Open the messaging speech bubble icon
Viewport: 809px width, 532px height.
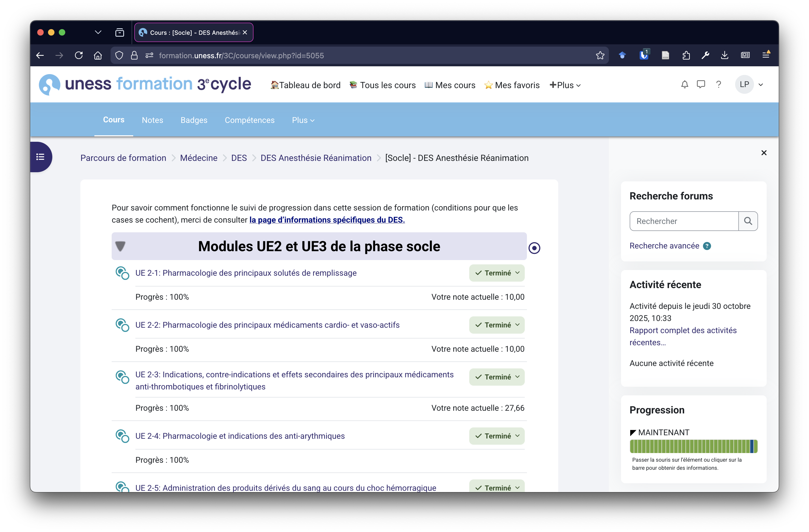(701, 85)
